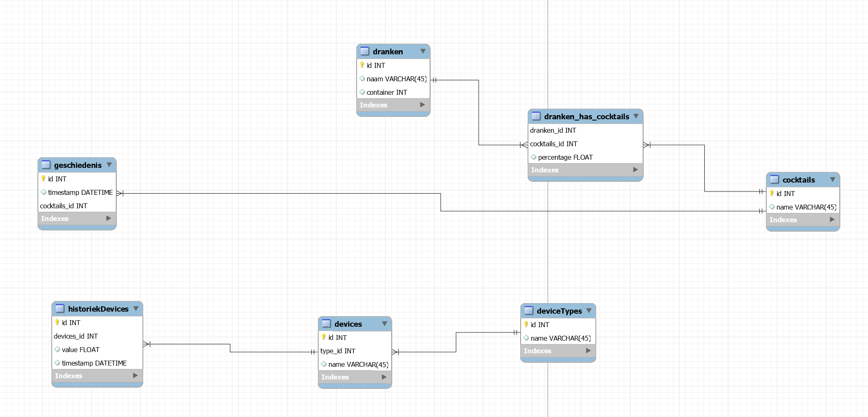Collapse the devices table header arrow

(384, 324)
